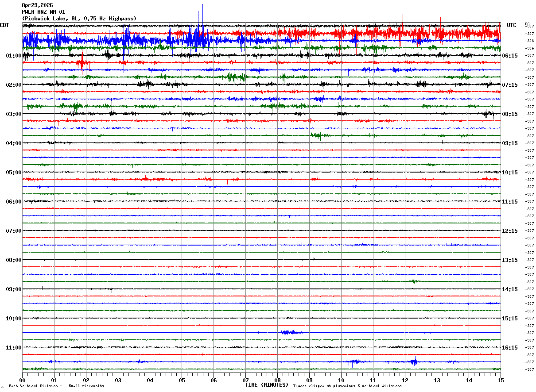
Task: Click the "CDT" timezone label
Action: coord(5,25)
